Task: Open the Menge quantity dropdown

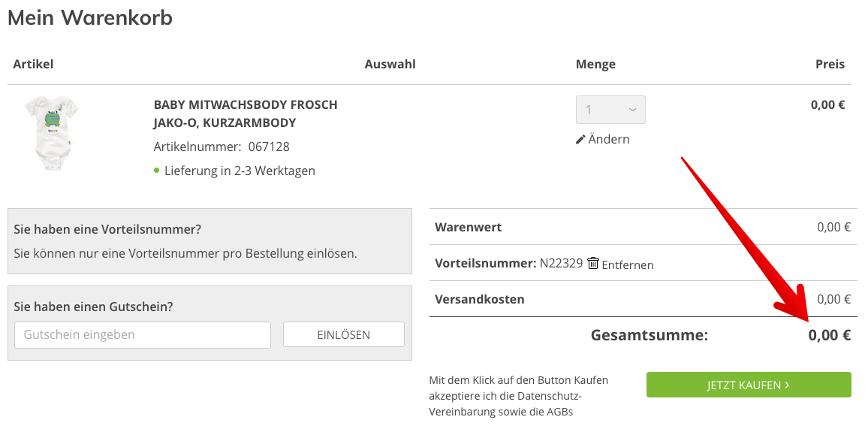Action: (x=610, y=110)
